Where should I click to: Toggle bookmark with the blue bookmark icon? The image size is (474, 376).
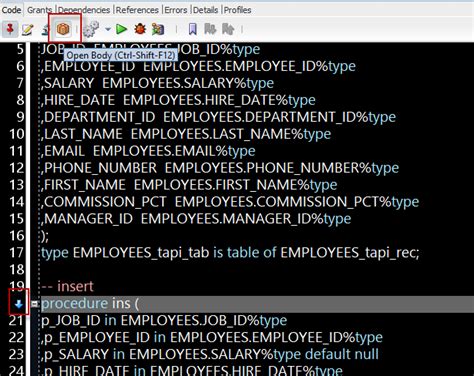click(x=192, y=29)
